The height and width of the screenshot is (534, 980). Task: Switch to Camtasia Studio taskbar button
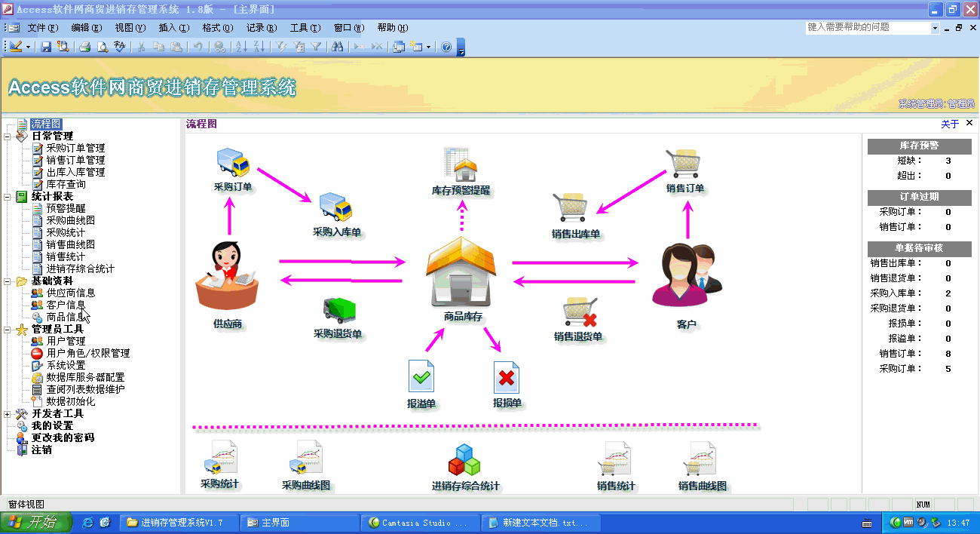(421, 522)
